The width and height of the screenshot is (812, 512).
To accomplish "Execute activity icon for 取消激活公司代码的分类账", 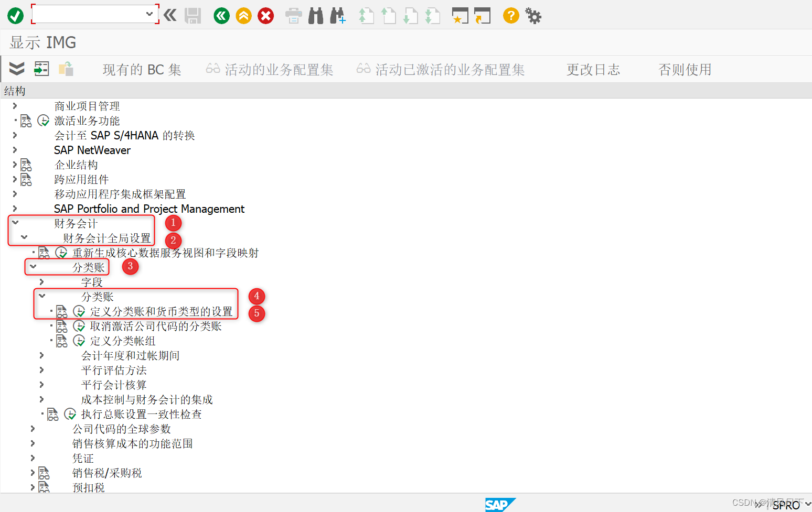I will [79, 326].
